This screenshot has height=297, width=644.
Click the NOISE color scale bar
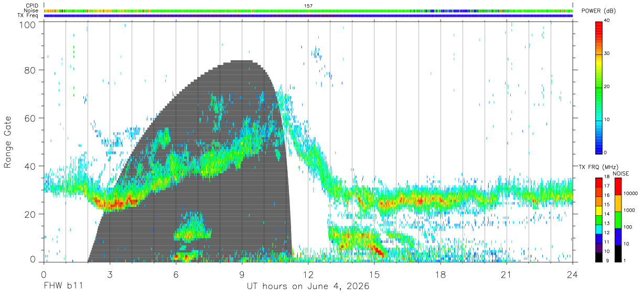point(618,220)
